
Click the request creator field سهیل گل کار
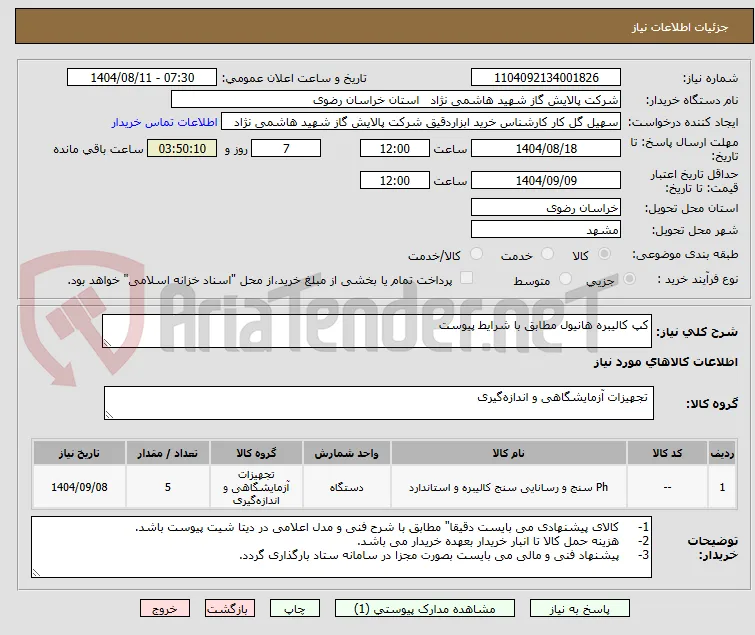421,122
